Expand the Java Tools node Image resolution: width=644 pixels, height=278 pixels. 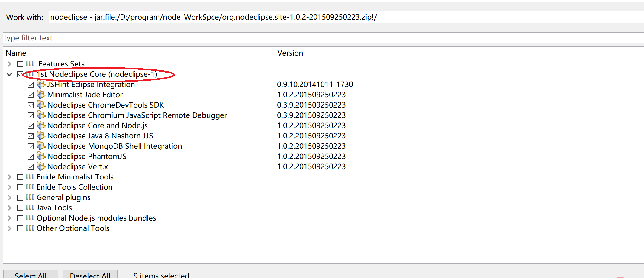(9, 208)
